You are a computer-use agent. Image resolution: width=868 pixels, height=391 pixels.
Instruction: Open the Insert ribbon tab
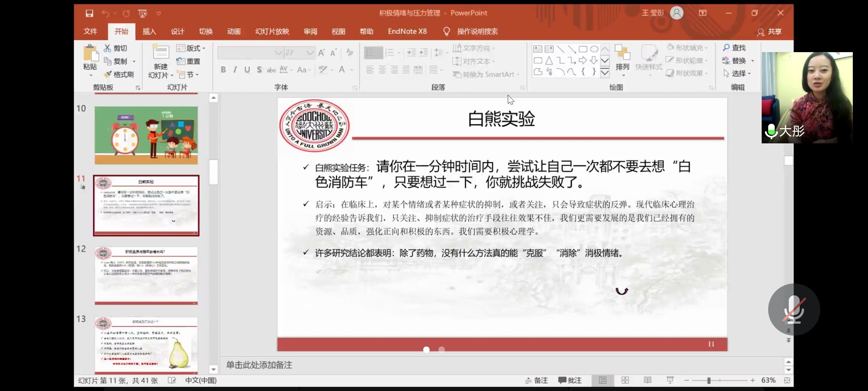click(149, 31)
